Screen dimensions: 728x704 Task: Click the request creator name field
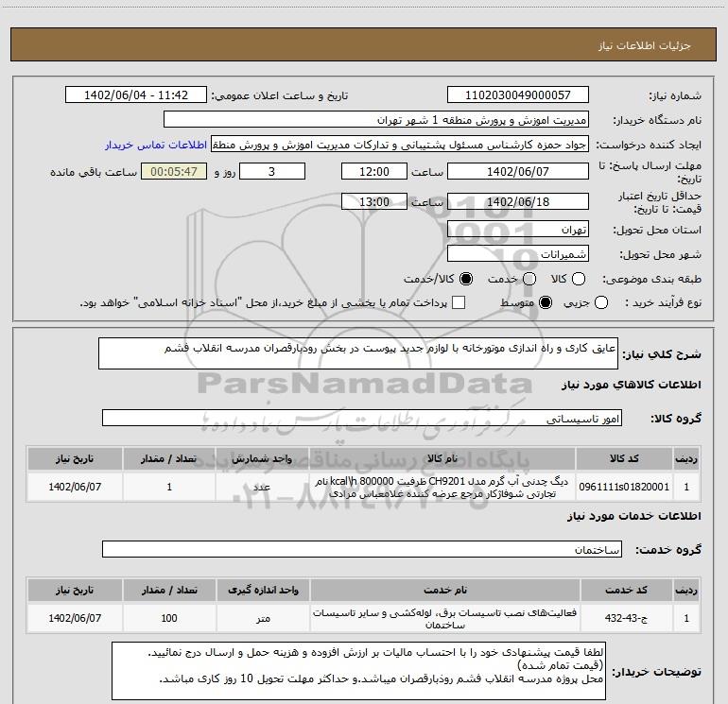(x=400, y=145)
